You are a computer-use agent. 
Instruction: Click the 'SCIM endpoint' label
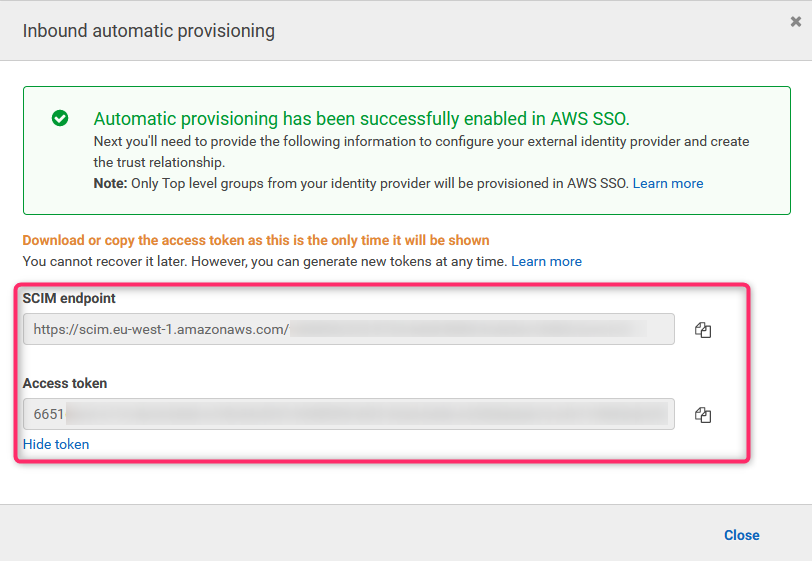coord(69,298)
